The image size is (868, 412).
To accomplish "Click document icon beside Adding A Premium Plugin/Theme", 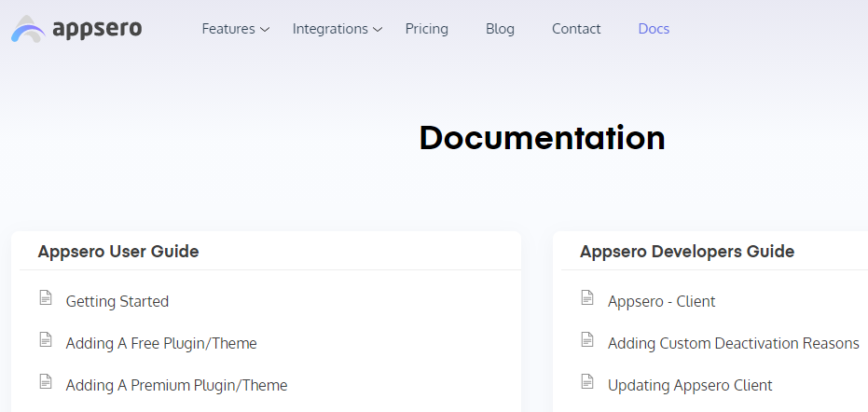I will pyautogui.click(x=46, y=381).
